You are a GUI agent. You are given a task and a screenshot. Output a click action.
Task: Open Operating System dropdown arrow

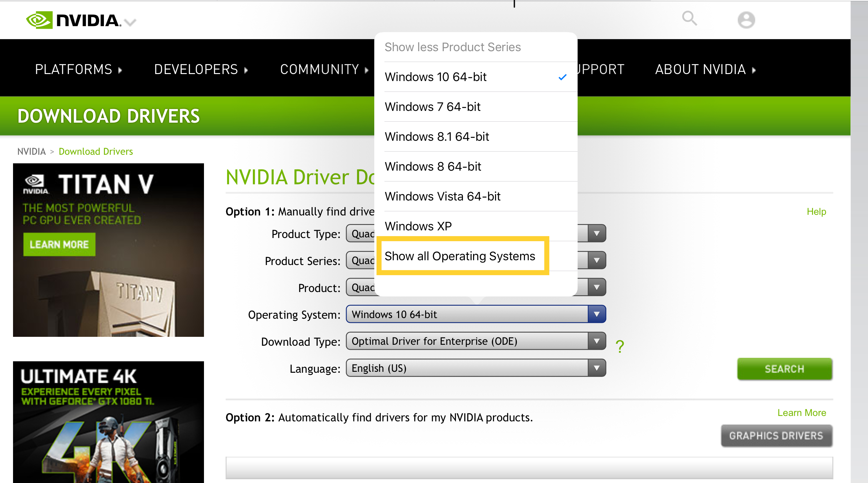[596, 314]
